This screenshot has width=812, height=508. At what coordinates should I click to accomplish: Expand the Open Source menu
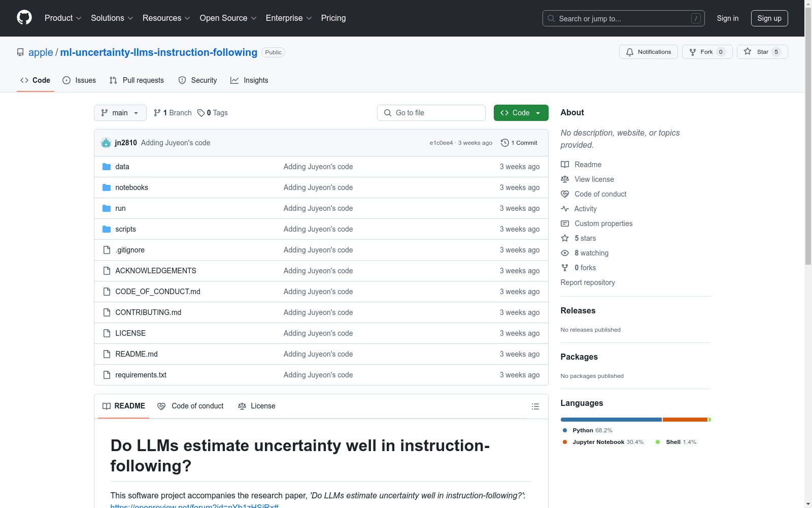[228, 18]
